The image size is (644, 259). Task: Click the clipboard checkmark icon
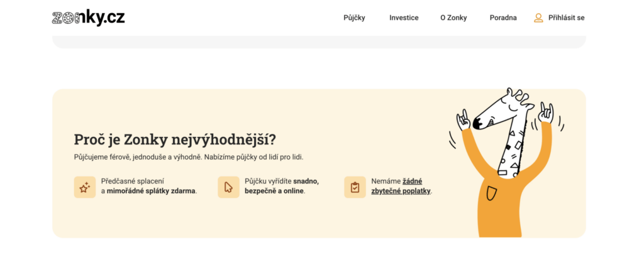pos(355,187)
